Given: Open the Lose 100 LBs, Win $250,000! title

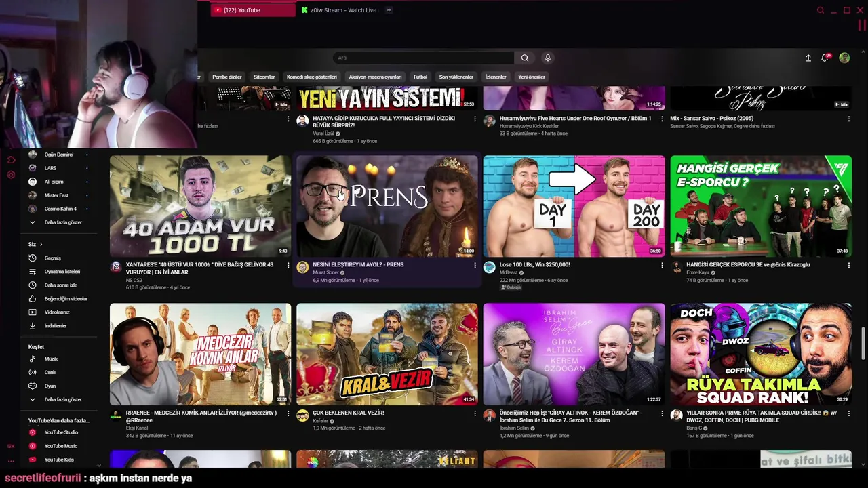Looking at the screenshot, I should [x=535, y=264].
